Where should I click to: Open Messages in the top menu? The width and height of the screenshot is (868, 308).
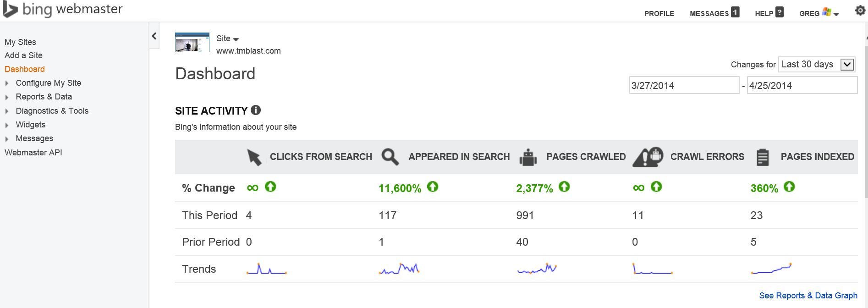(709, 14)
